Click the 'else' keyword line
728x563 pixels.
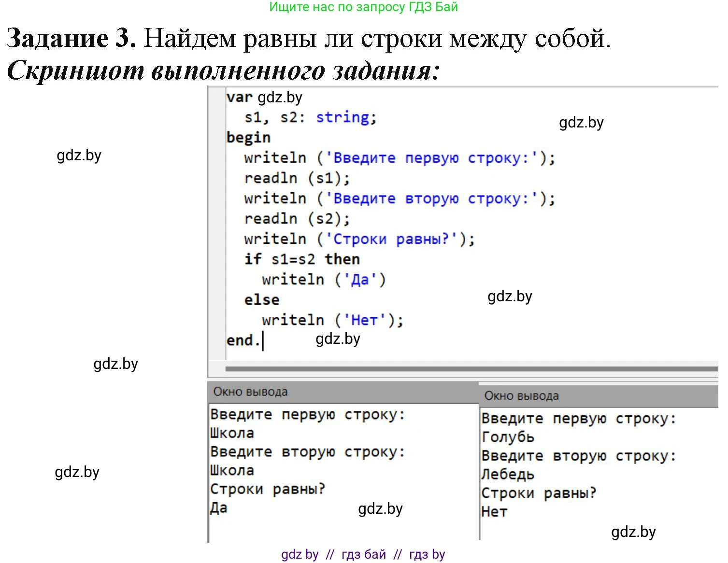(262, 300)
